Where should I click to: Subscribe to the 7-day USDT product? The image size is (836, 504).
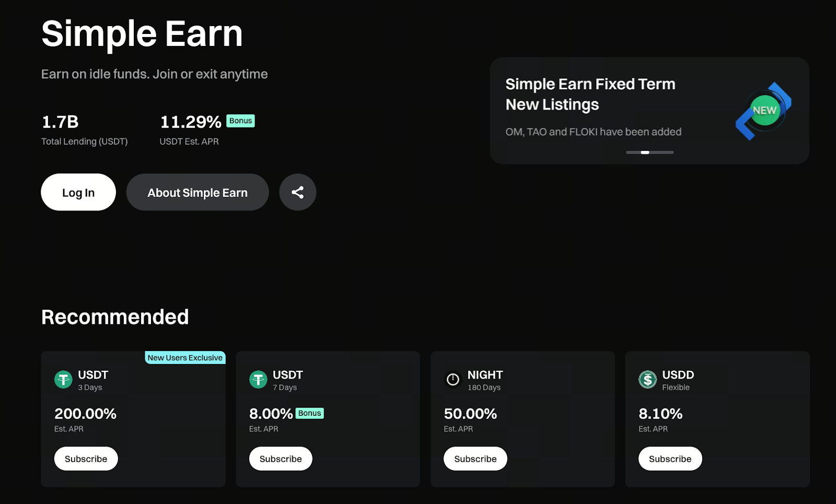(x=281, y=459)
